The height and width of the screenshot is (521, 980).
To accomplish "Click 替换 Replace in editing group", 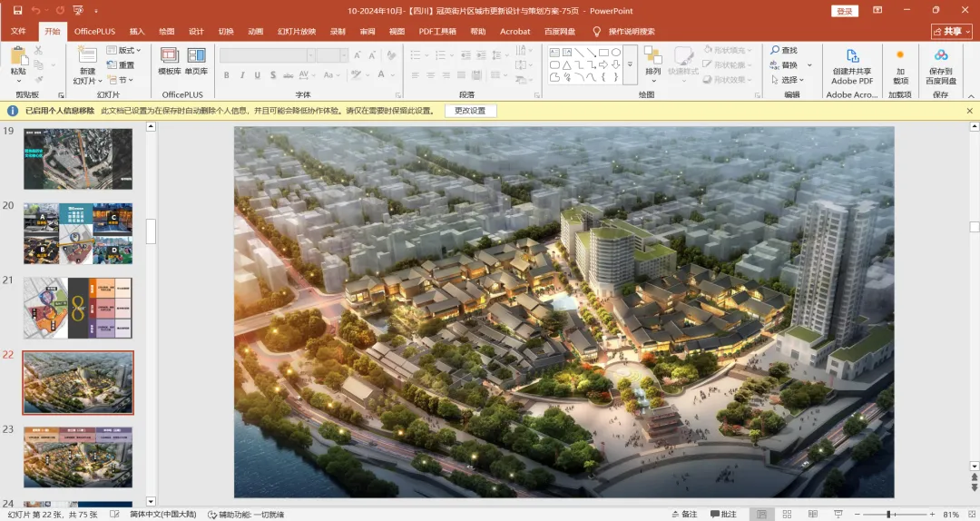I will 784,65.
